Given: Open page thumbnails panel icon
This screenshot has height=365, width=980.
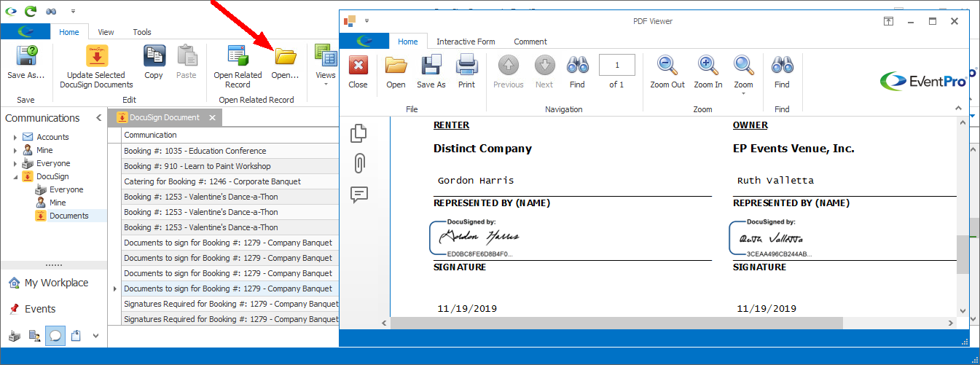Looking at the screenshot, I should [x=358, y=133].
